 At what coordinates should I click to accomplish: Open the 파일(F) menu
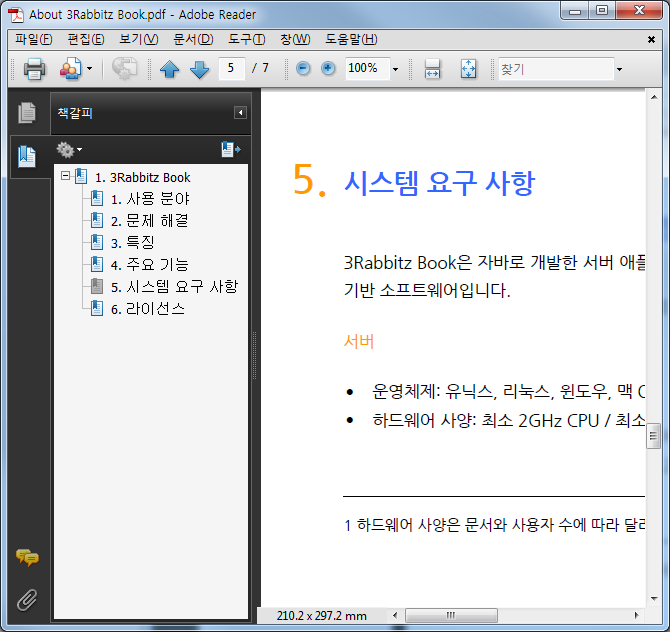tap(33, 39)
